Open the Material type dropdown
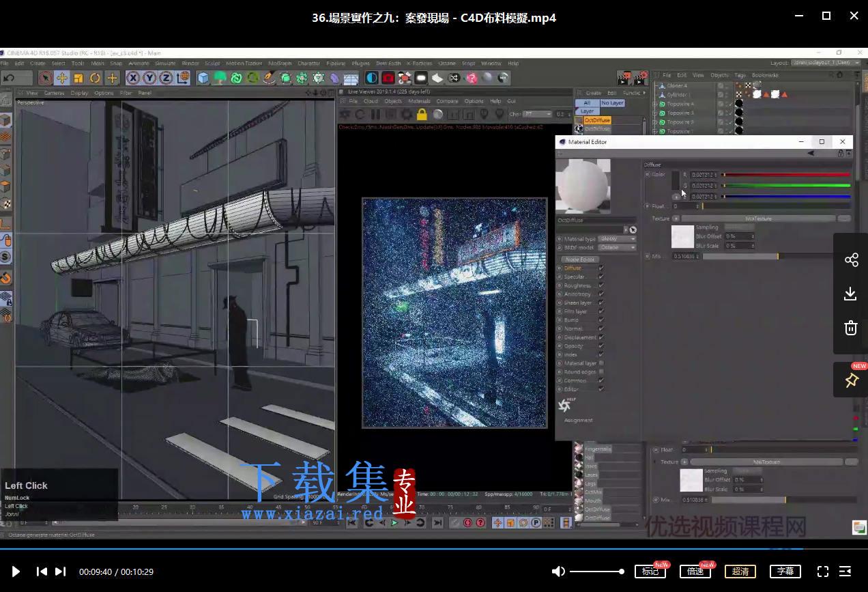Viewport: 868px width, 592px height. 617,239
